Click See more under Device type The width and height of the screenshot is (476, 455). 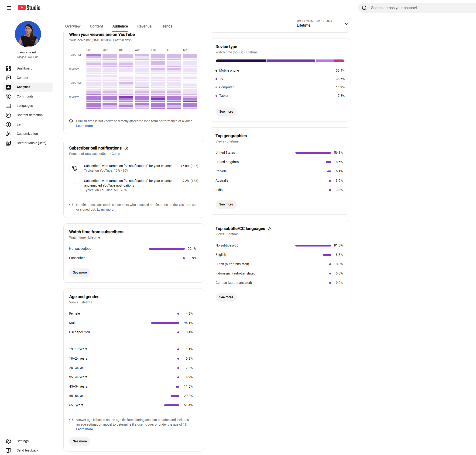pyautogui.click(x=226, y=111)
